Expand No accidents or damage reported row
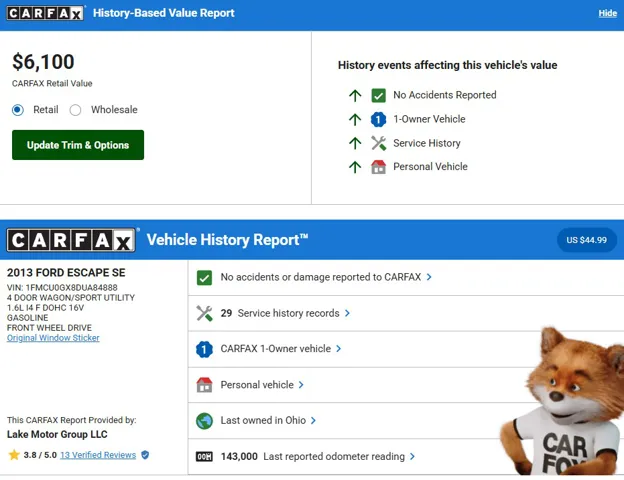The width and height of the screenshot is (624, 480). point(326,277)
